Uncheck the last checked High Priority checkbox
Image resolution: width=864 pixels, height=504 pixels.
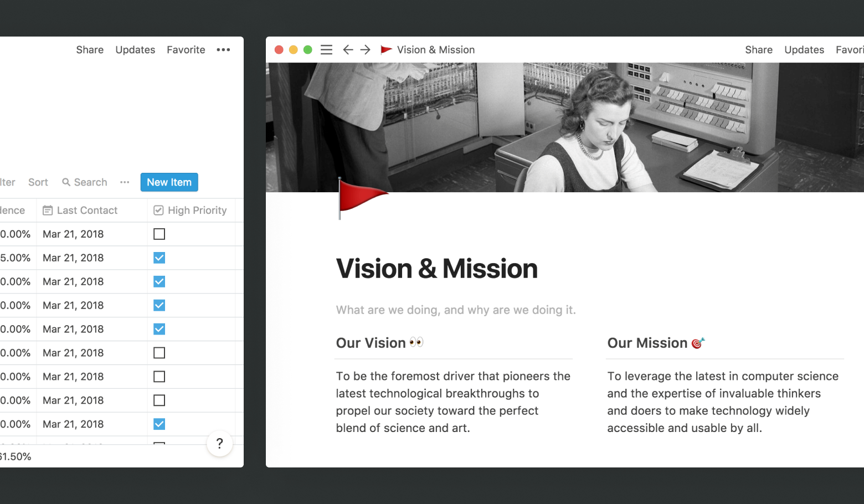159,424
